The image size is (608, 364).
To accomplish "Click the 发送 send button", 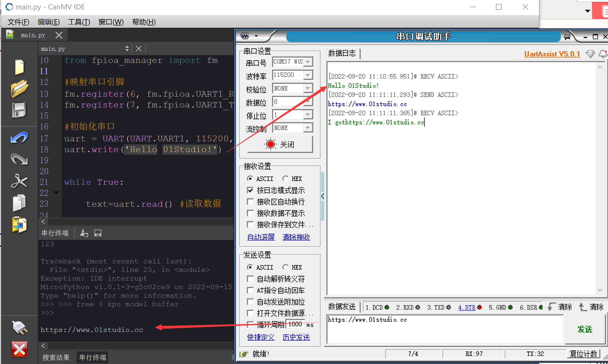I will pos(585,329).
